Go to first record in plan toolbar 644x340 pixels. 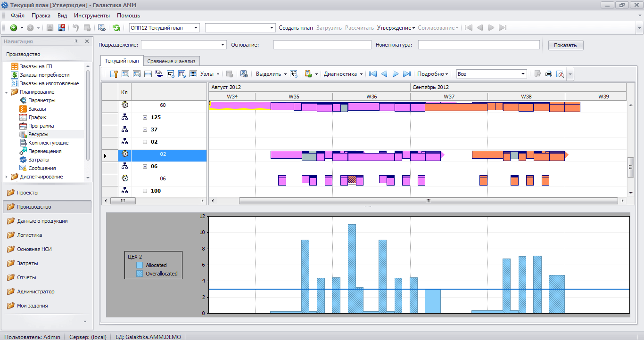tap(373, 74)
